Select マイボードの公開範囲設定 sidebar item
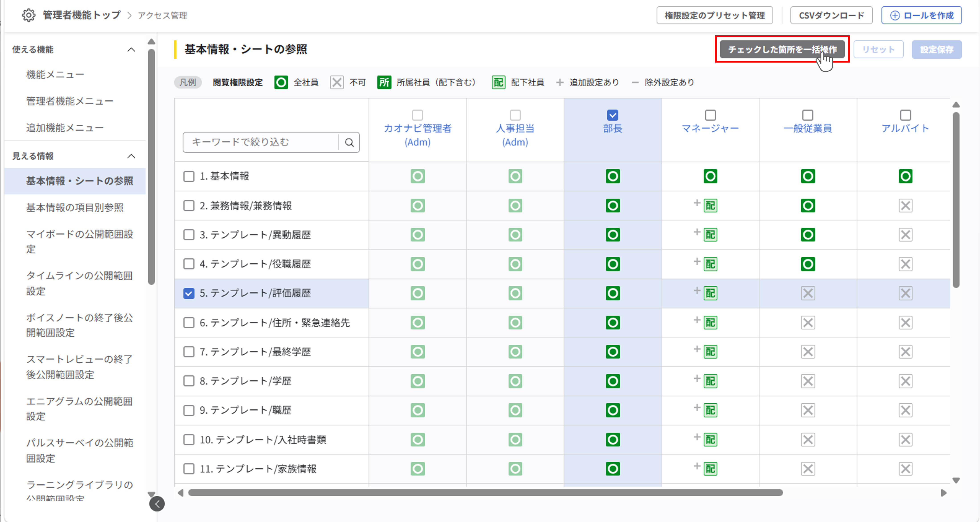This screenshot has width=980, height=522. click(x=80, y=242)
